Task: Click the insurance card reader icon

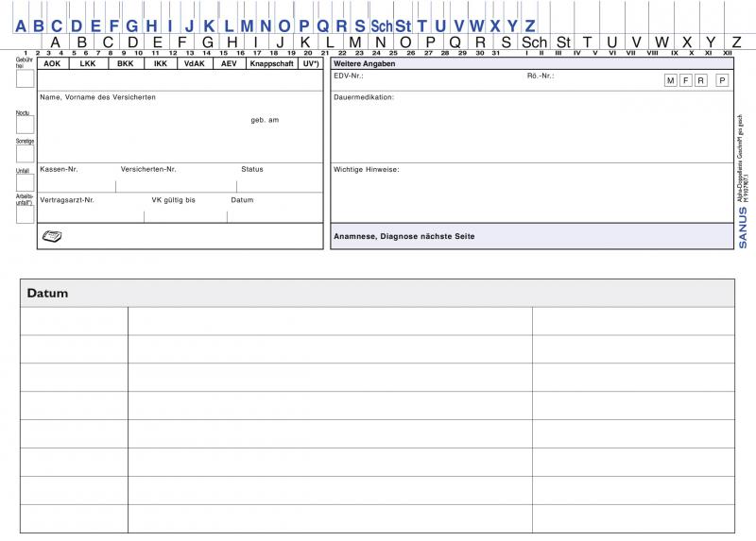Action: click(52, 236)
